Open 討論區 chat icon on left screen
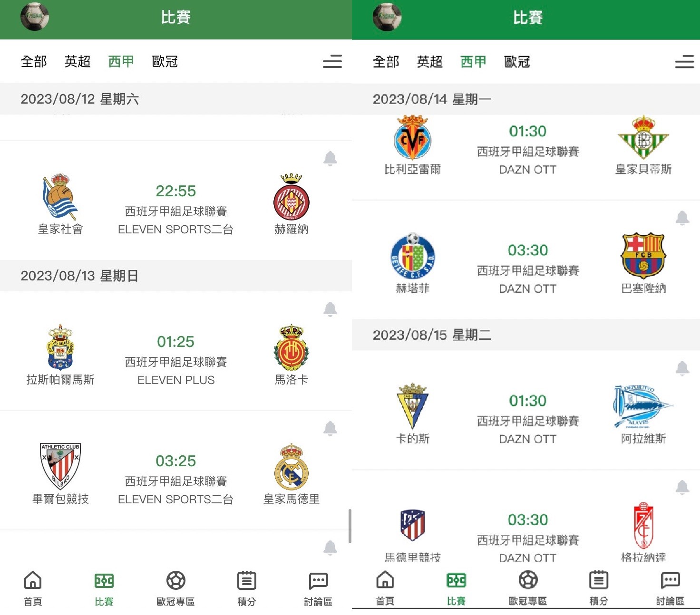700x615 pixels. pyautogui.click(x=318, y=581)
